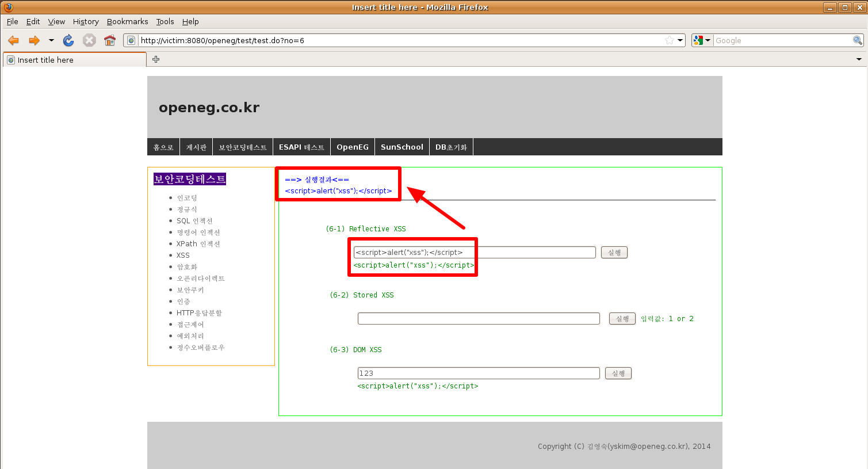Click the OpenEG navigation item
The image size is (868, 469).
353,147
